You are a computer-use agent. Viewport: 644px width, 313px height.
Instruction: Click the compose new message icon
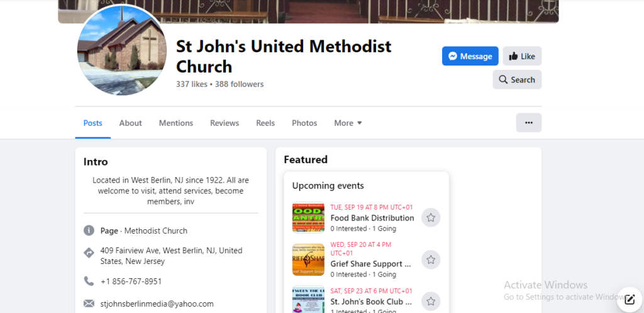coord(630,299)
